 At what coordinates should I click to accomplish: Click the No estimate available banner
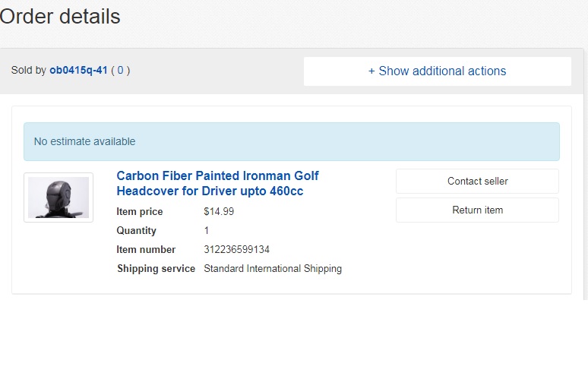click(291, 141)
